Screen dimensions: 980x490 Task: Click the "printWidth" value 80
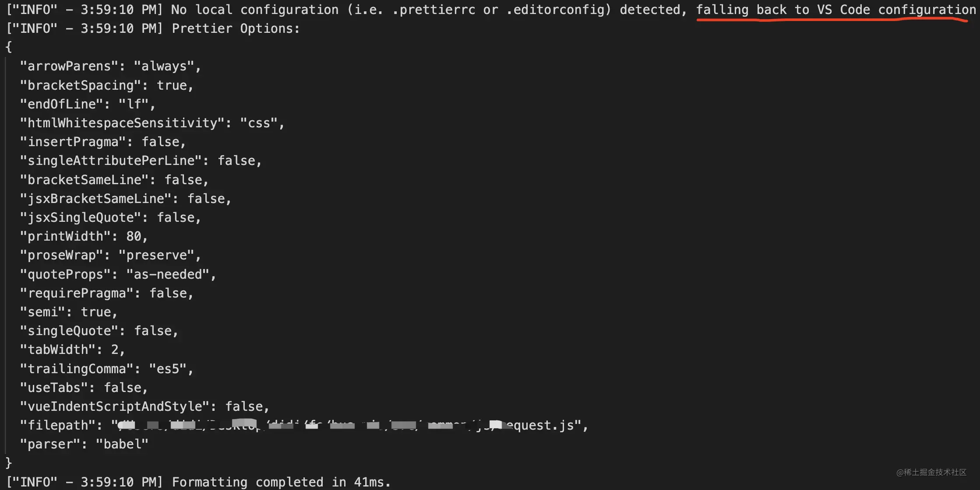click(134, 236)
